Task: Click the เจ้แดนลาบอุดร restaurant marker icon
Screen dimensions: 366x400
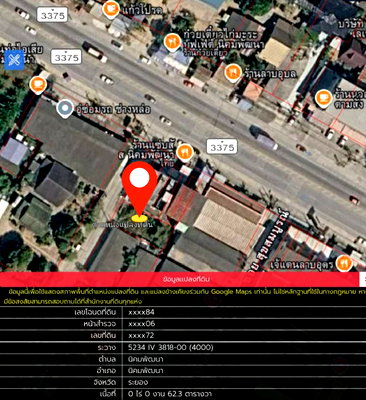Action: pos(344,263)
